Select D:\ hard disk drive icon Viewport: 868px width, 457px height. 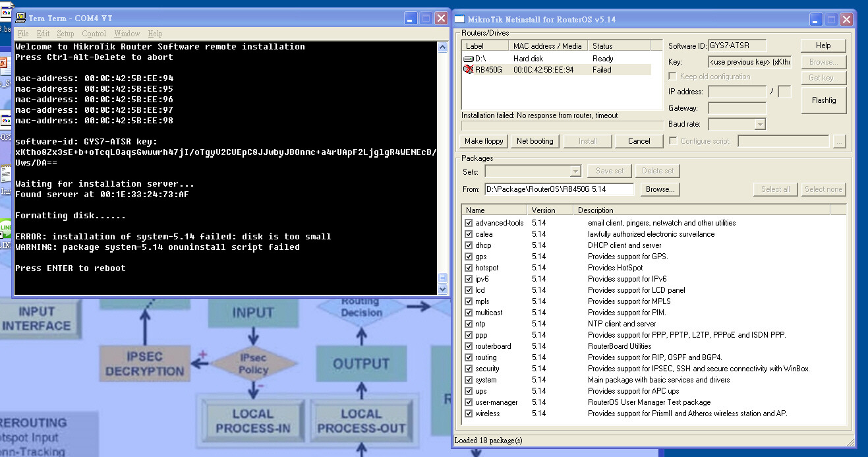[468, 59]
